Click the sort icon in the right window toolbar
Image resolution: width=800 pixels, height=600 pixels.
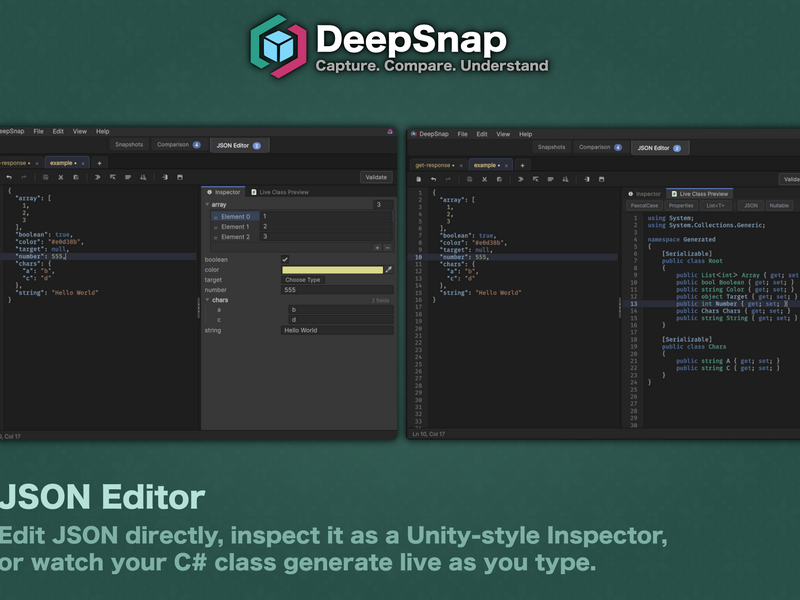(x=565, y=180)
